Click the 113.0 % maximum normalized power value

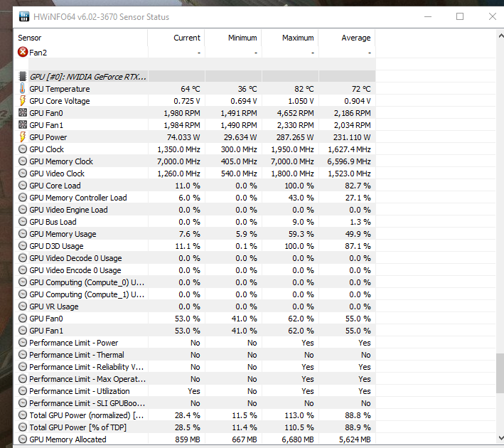pos(299,415)
